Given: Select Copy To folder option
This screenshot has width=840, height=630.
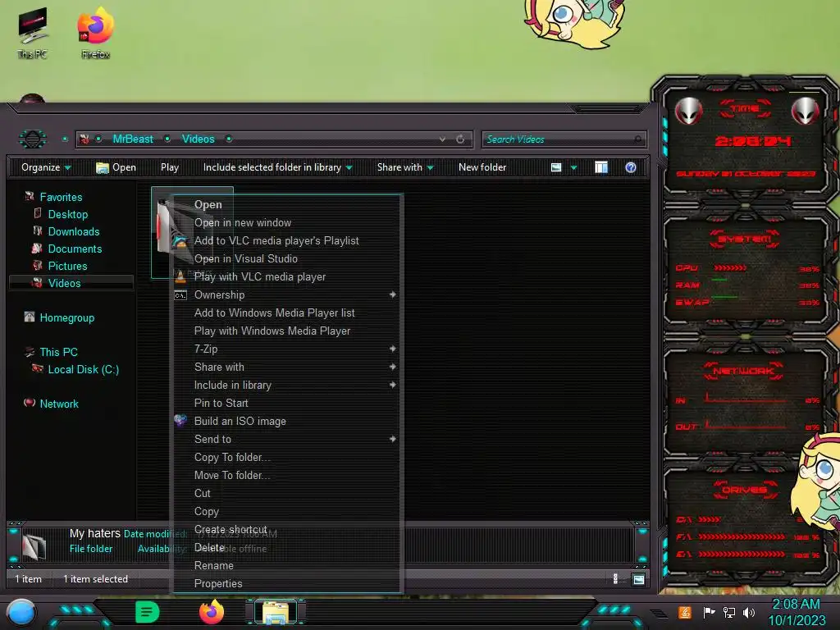Looking at the screenshot, I should click(286, 457).
